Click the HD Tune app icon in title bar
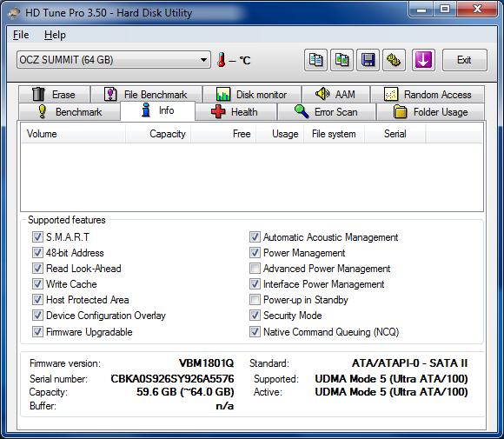 [14, 13]
